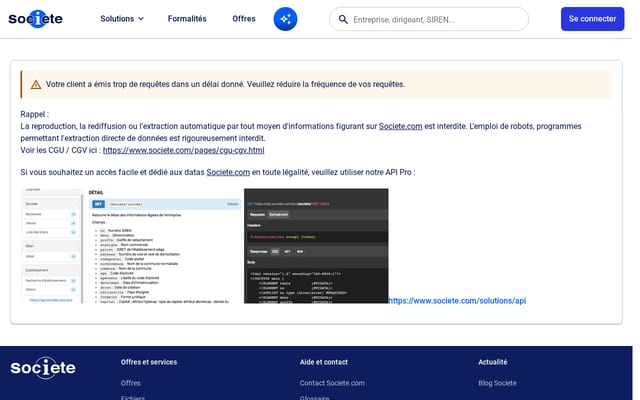Viewport: 640px width, 400px height.
Task: Open the Contact Societe.com footer link
Action: (x=332, y=383)
